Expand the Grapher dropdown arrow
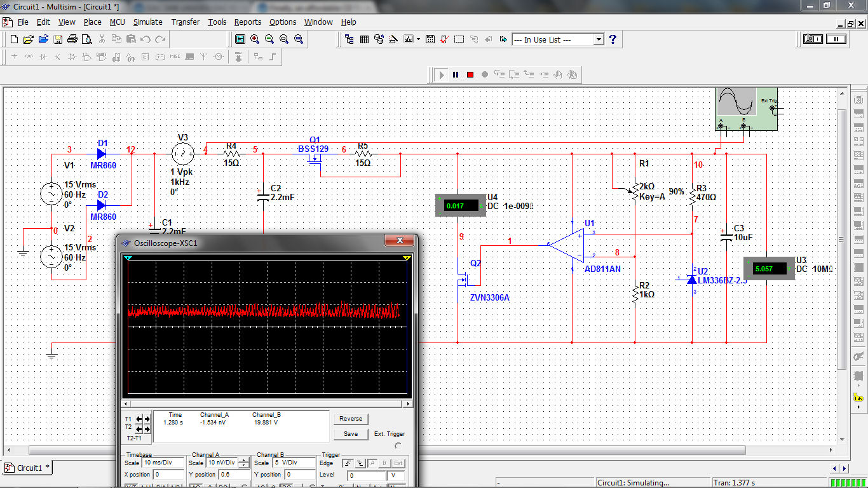This screenshot has width=868, height=488. (x=418, y=39)
